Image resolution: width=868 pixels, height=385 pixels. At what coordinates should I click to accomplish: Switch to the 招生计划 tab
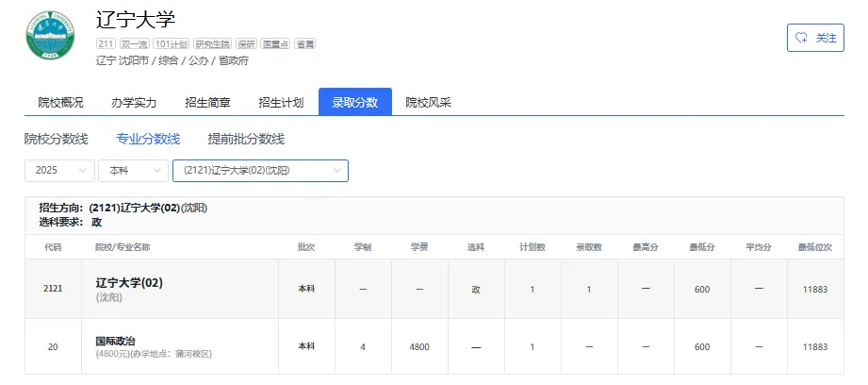(281, 103)
